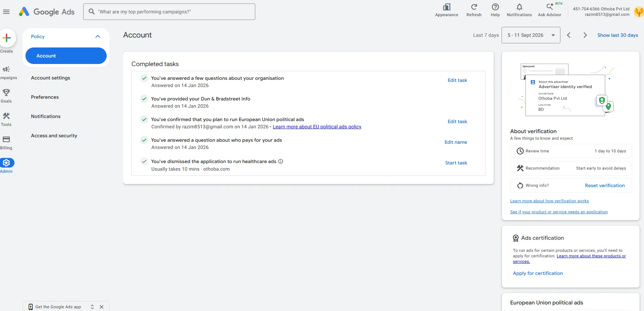The height and width of the screenshot is (311, 644).
Task: Open See if your product needs an application
Action: coord(559,212)
